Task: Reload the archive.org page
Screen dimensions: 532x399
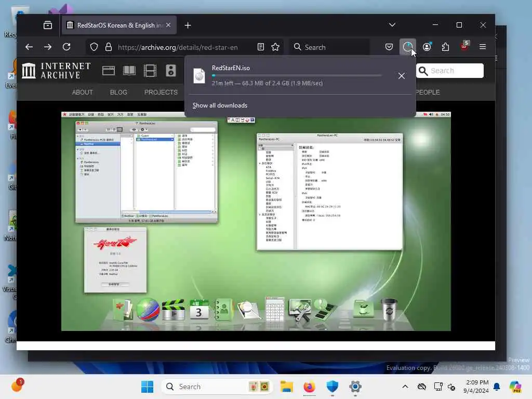Action: [x=66, y=47]
